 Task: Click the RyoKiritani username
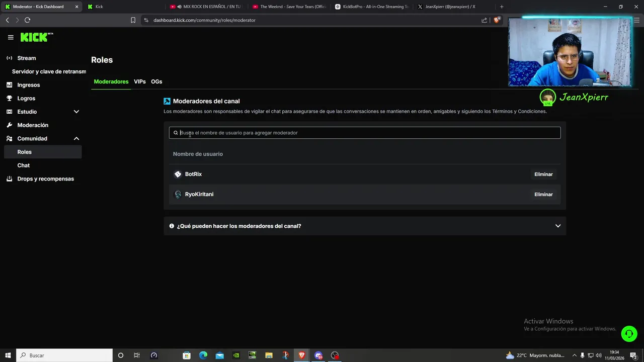point(199,194)
